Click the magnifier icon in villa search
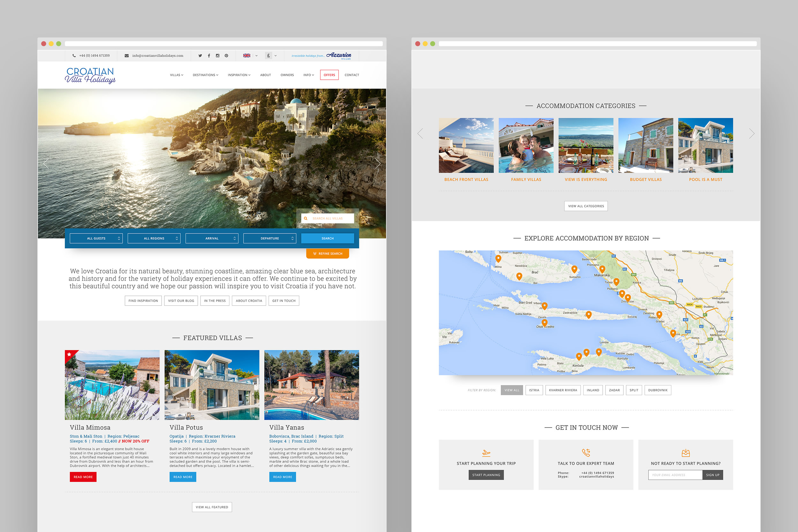 tap(306, 219)
